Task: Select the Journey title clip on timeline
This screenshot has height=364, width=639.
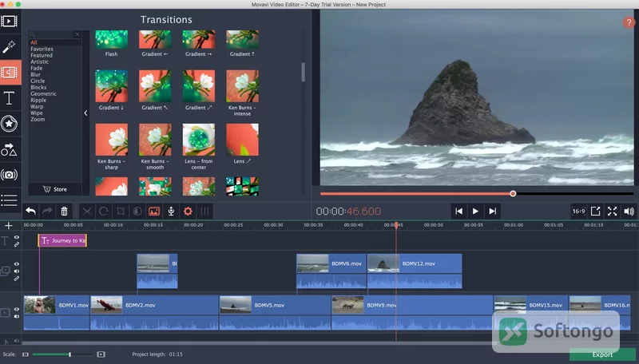Action: point(62,240)
